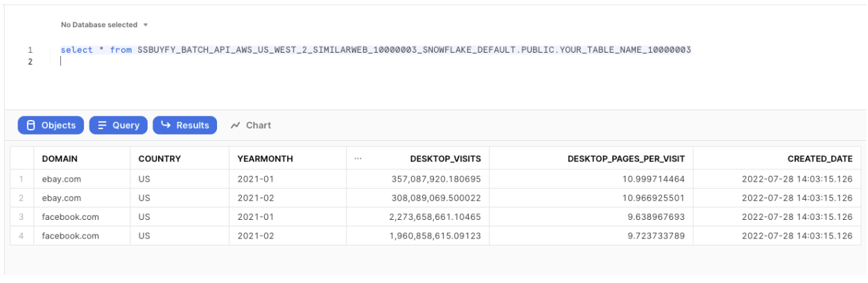Select row number 4 in results

tap(21, 236)
